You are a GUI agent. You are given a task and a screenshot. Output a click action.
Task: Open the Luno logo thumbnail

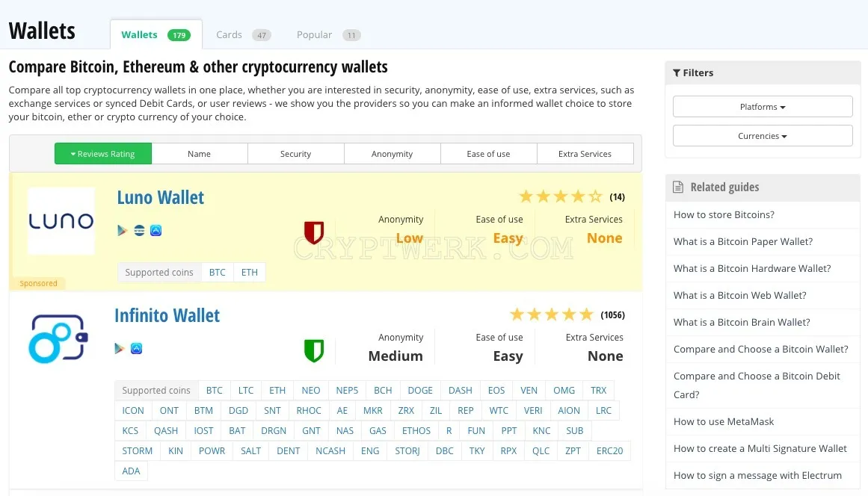coord(61,220)
